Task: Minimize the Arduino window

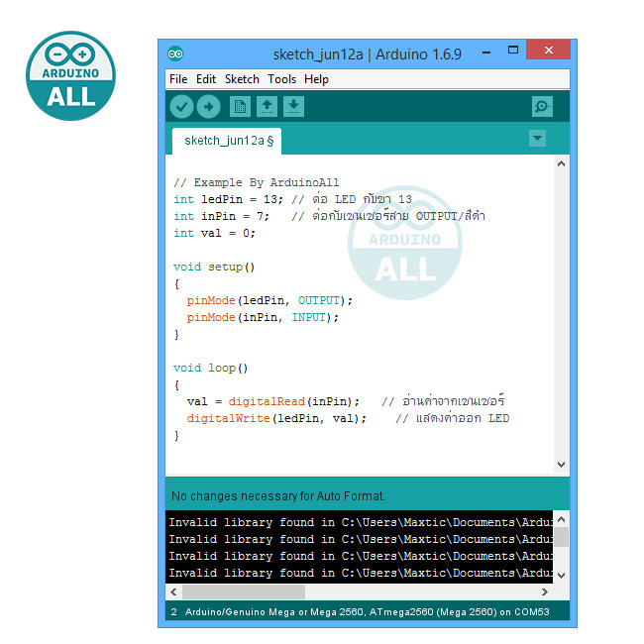Action: tap(486, 53)
